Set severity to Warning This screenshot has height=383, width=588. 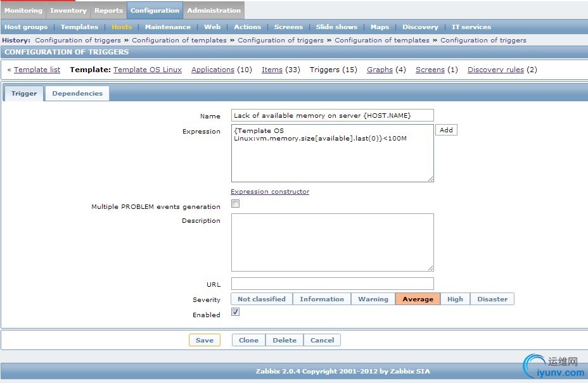click(373, 299)
